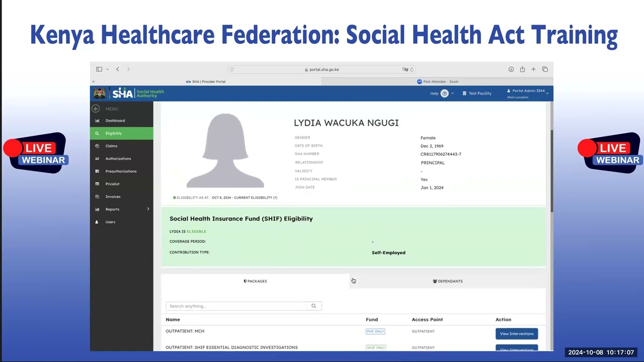
Task: Expand the Help dropdown chevron
Action: [452, 94]
